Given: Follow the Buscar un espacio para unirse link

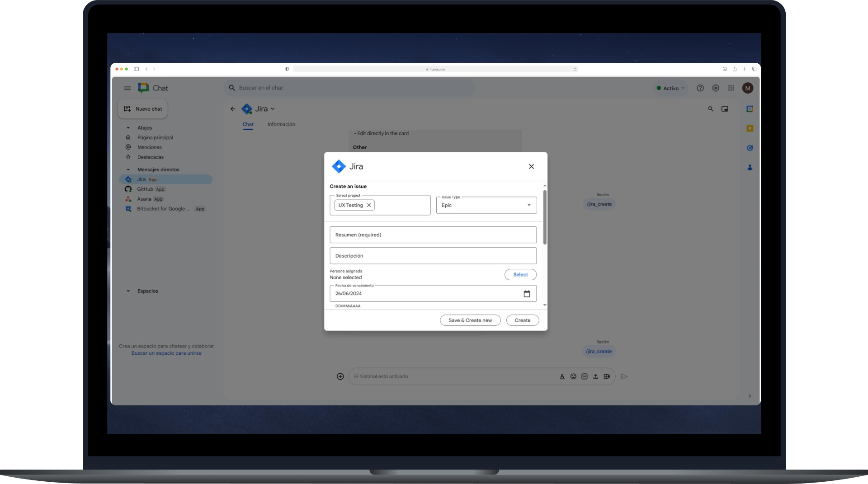Looking at the screenshot, I should (166, 353).
